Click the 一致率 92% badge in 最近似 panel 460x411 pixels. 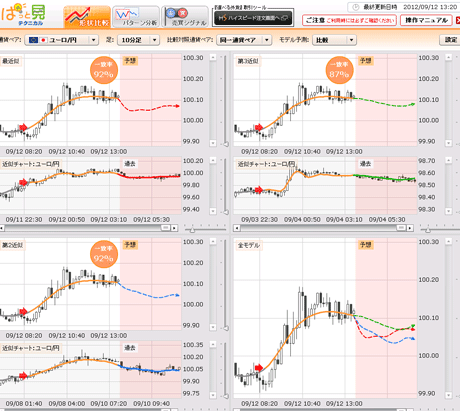pyautogui.click(x=104, y=70)
